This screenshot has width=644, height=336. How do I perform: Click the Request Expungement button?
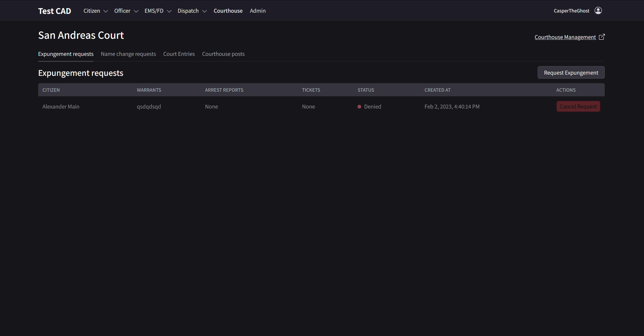[571, 73]
